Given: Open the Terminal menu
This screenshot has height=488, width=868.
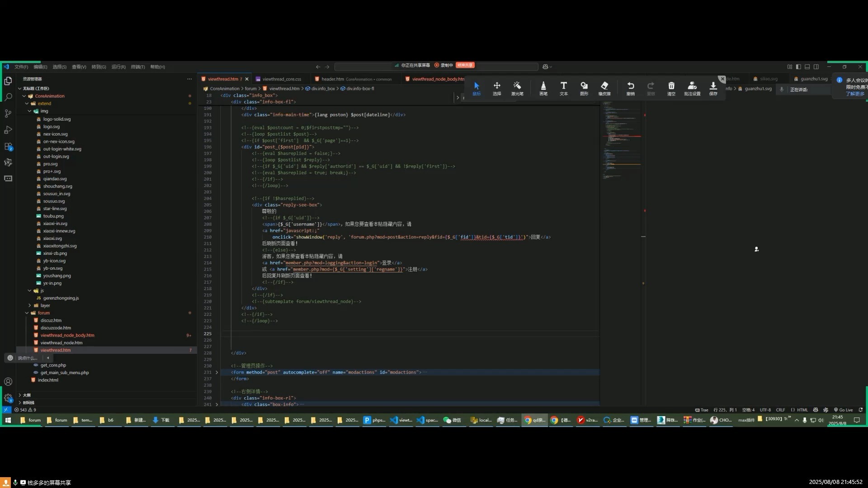Looking at the screenshot, I should click(x=137, y=67).
